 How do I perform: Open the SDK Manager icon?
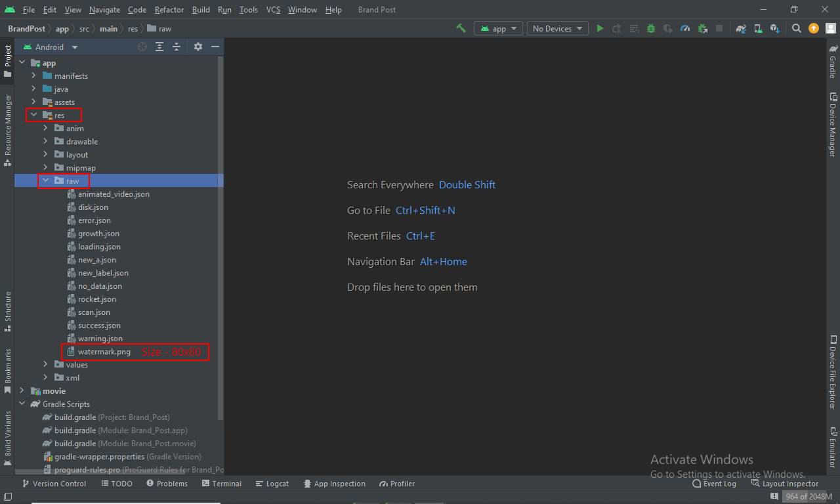[775, 28]
